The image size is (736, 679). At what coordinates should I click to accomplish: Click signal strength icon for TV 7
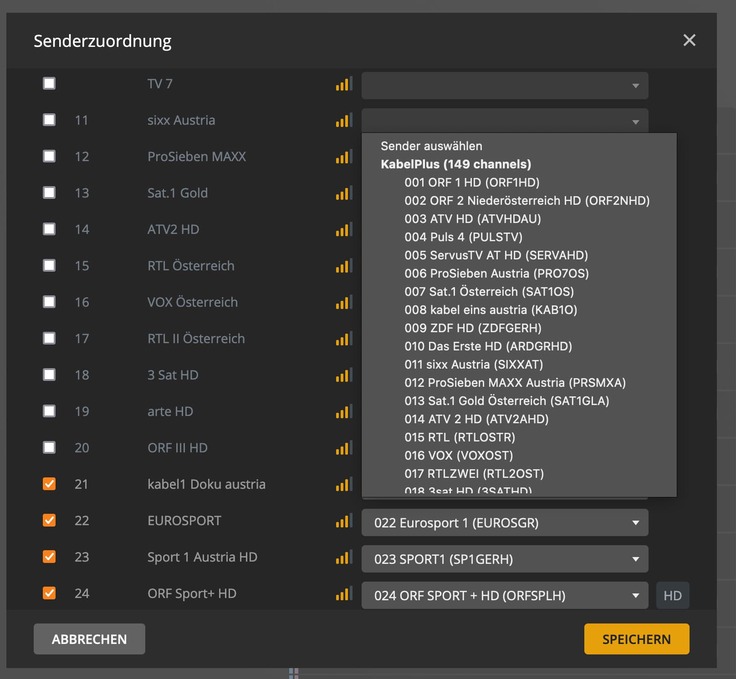343,85
